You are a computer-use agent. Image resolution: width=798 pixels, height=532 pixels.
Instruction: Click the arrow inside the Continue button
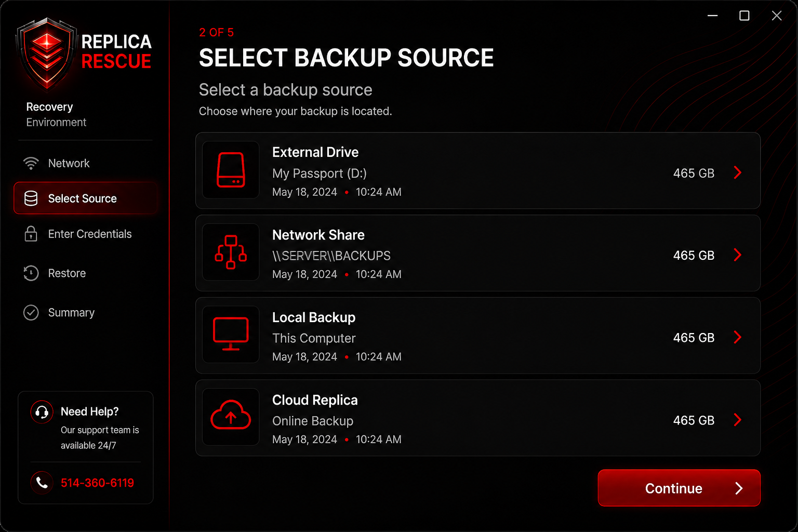point(739,488)
